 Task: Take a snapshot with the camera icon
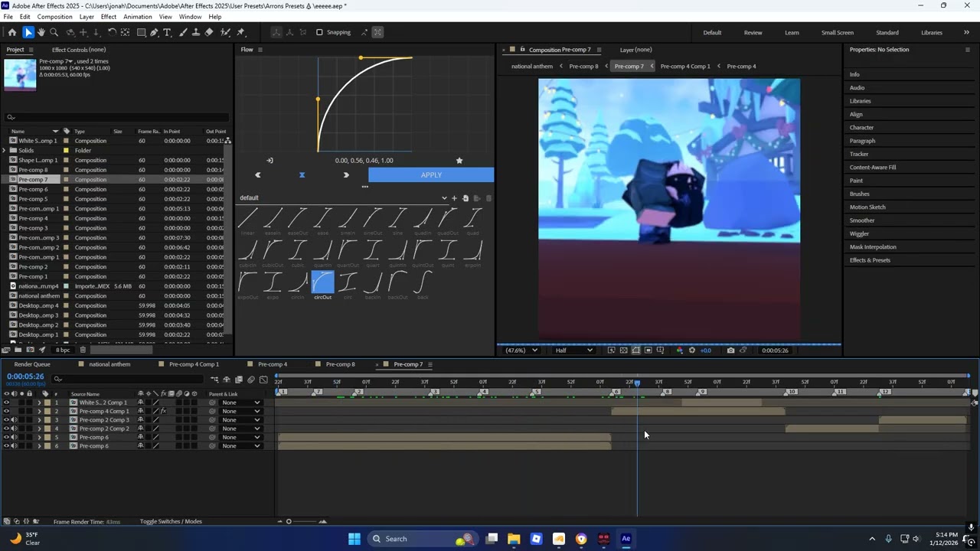tap(730, 350)
